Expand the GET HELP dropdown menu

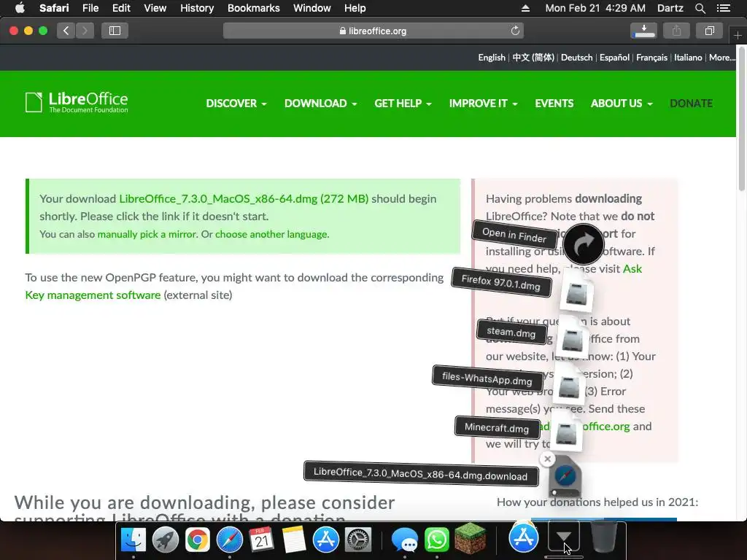[403, 104]
